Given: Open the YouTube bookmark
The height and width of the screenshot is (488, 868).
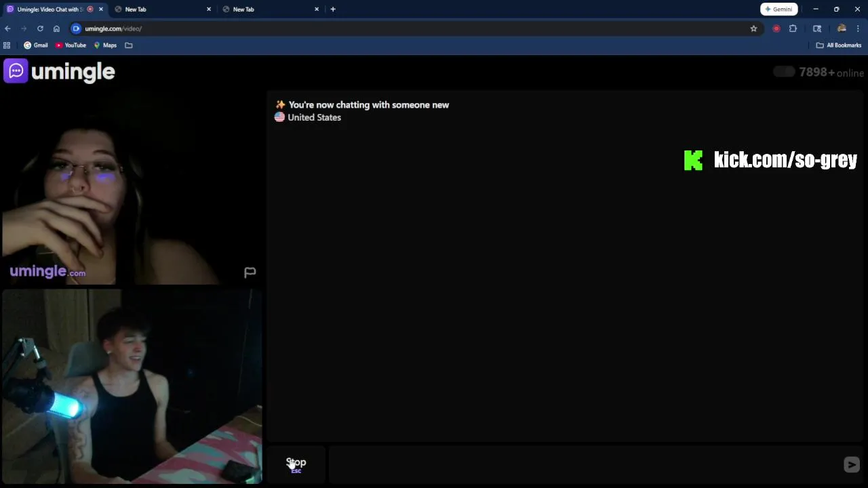Looking at the screenshot, I should pyautogui.click(x=71, y=45).
